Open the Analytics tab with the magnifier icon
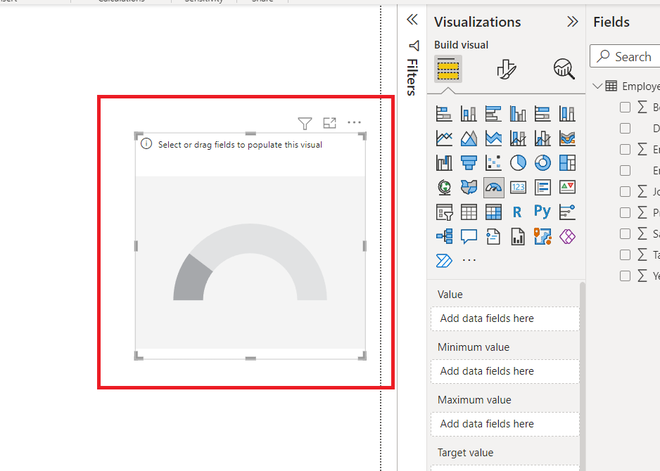This screenshot has width=660, height=471. coord(564,69)
